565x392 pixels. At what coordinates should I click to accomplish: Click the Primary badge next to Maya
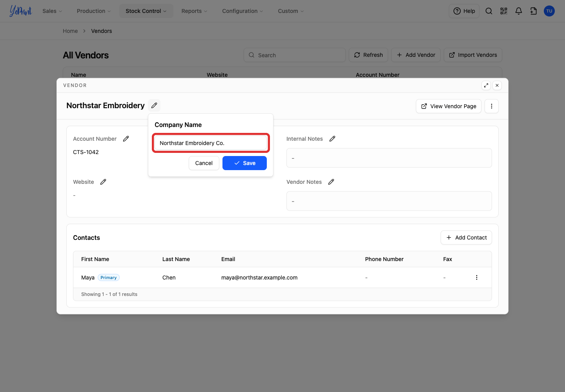[109, 278]
